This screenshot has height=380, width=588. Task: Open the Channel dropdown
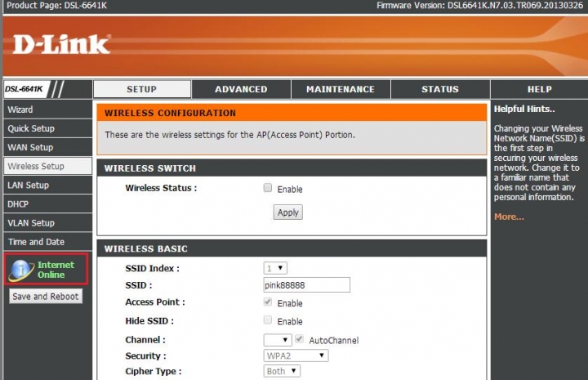(x=278, y=340)
